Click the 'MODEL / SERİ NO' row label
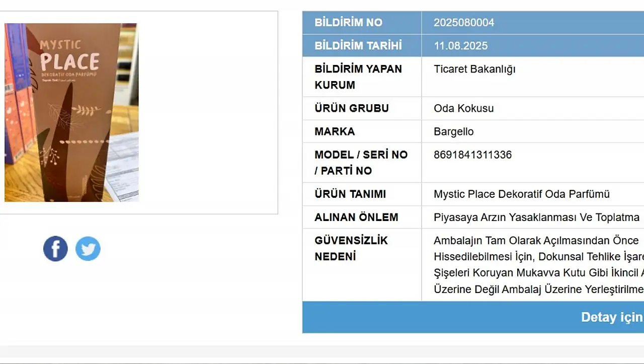644x364 pixels. (361, 155)
